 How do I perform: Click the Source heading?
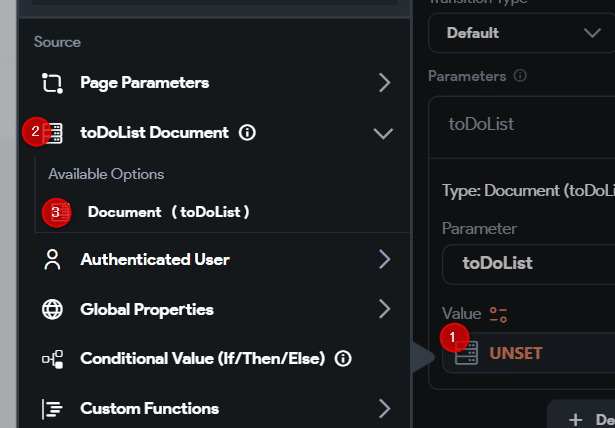pos(57,42)
